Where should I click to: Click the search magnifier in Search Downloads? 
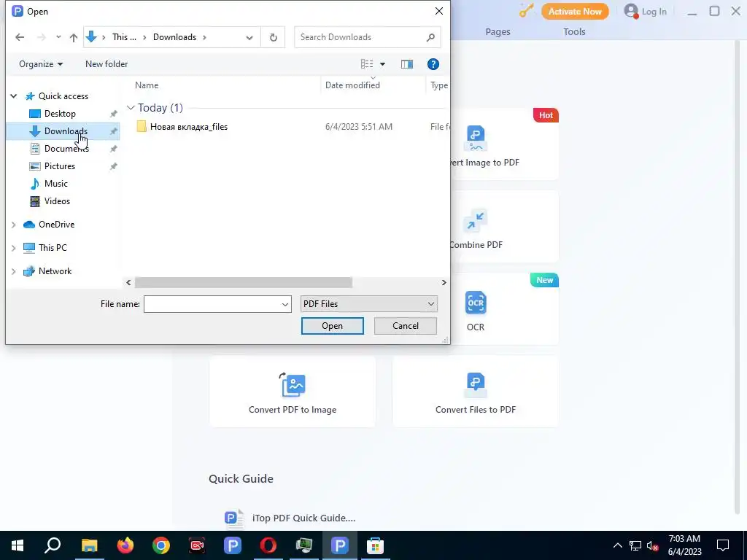[430, 37]
